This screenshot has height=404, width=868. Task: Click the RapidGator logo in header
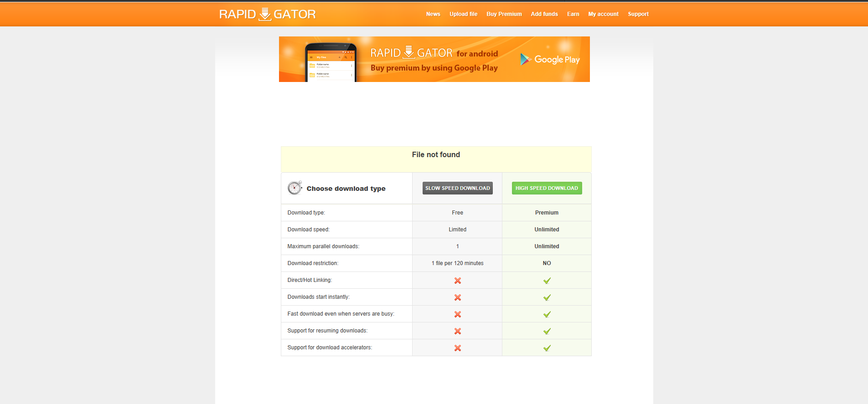coord(267,14)
